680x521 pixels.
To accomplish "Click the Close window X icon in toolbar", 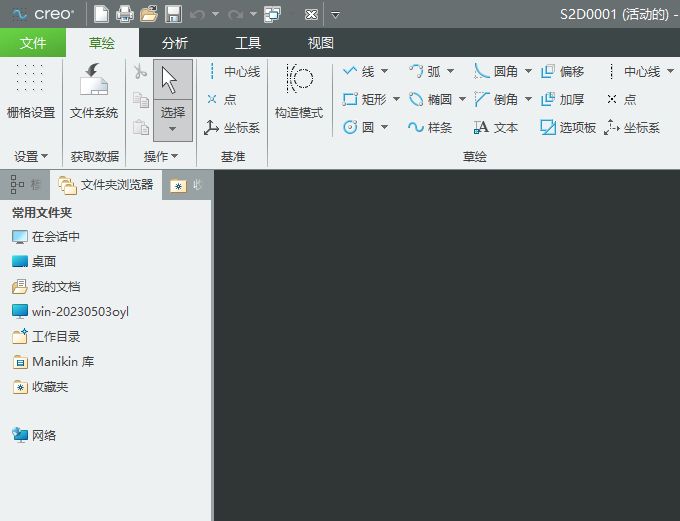I will point(311,15).
